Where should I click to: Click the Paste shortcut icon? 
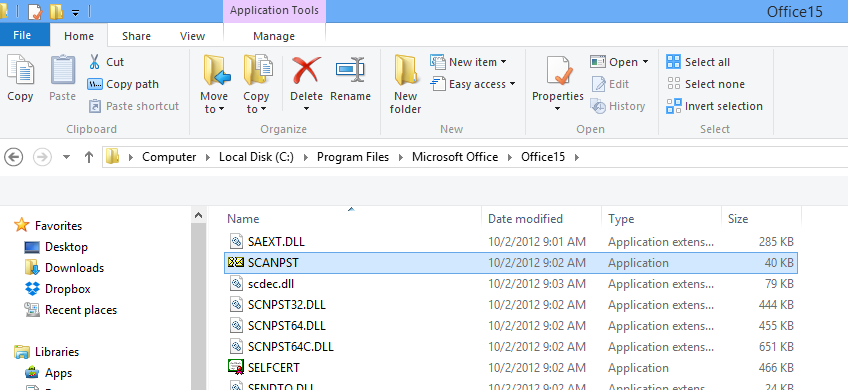pyautogui.click(x=95, y=106)
